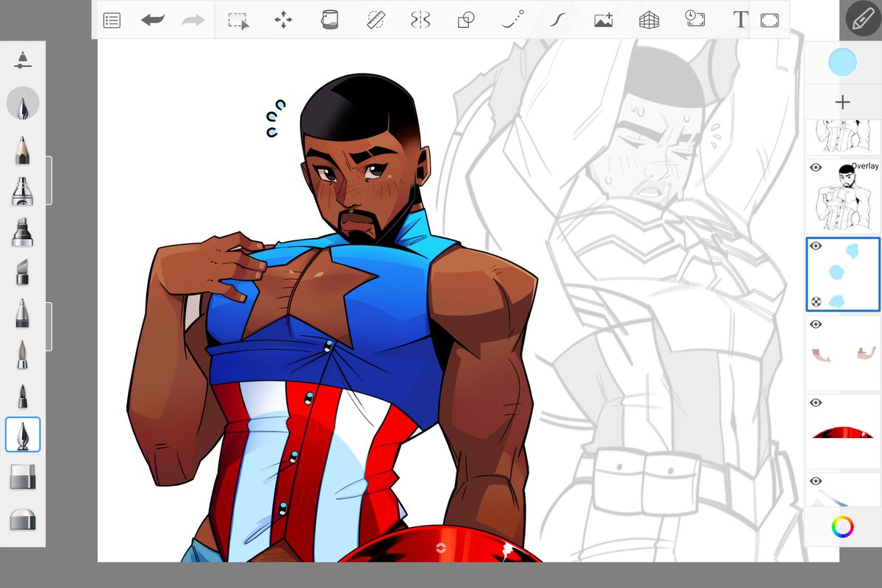The width and height of the screenshot is (882, 588).
Task: Hide the skin-tone arms layer
Action: click(816, 324)
